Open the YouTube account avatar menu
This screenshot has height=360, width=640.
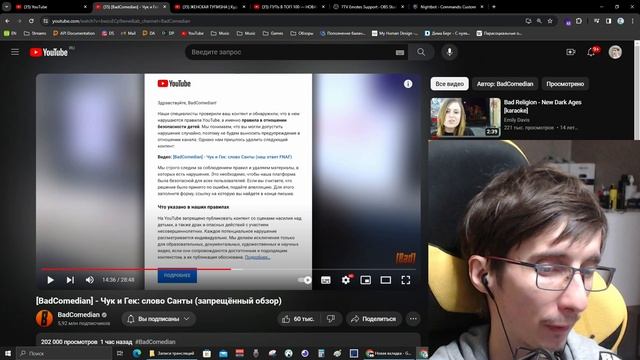tap(615, 52)
